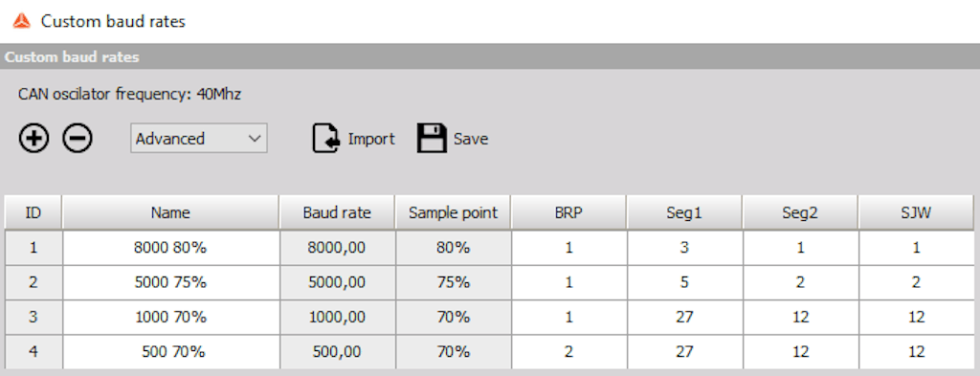Click the BRP column header
This screenshot has width=980, height=376.
568,213
